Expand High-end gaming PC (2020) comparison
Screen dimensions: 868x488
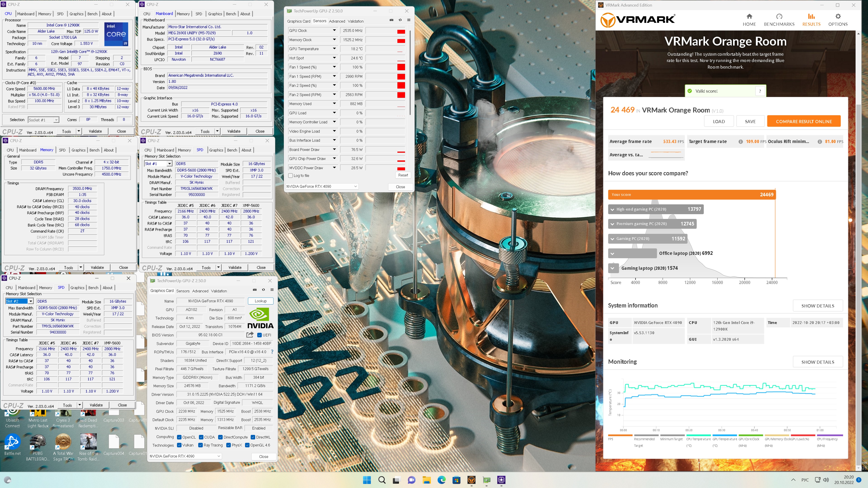[612, 209]
